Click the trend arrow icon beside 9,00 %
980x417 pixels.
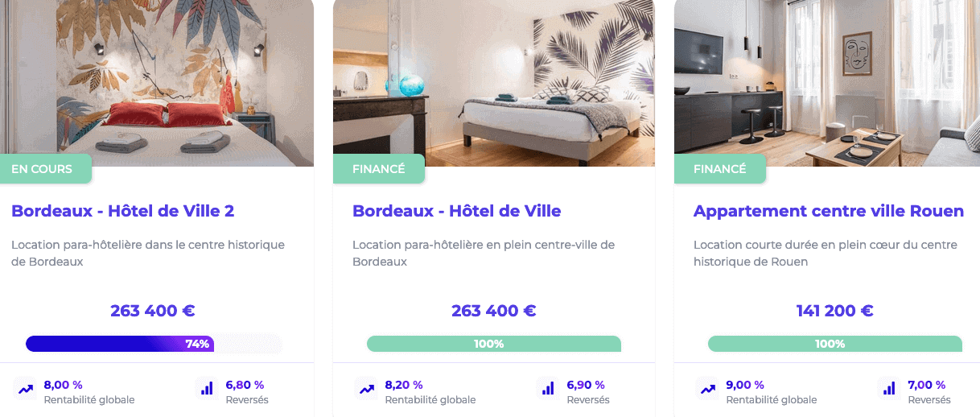[x=708, y=390]
